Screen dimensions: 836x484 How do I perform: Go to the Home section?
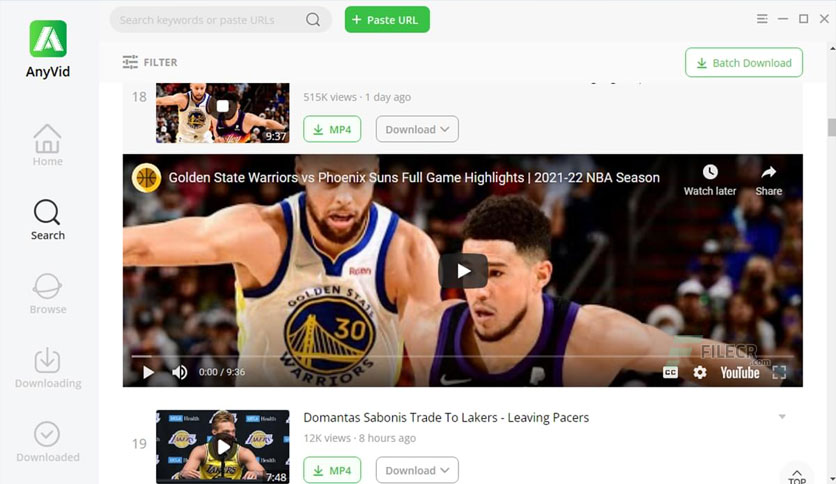(x=47, y=145)
